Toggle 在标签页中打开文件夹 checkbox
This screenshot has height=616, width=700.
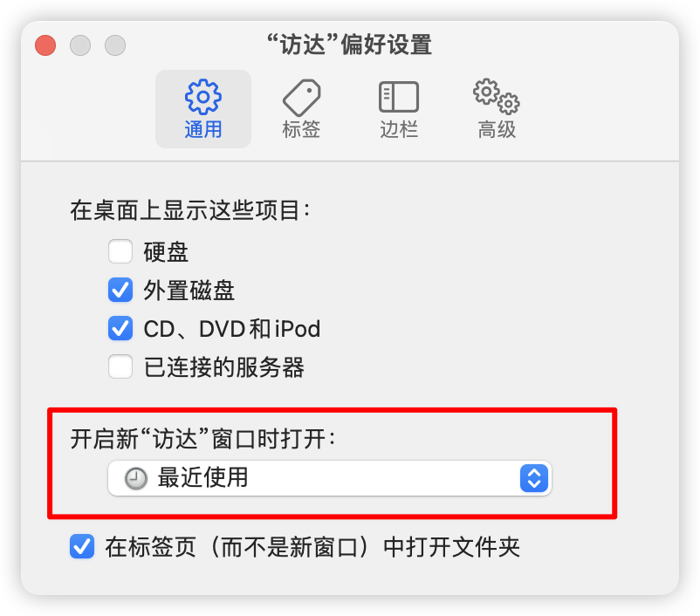82,546
